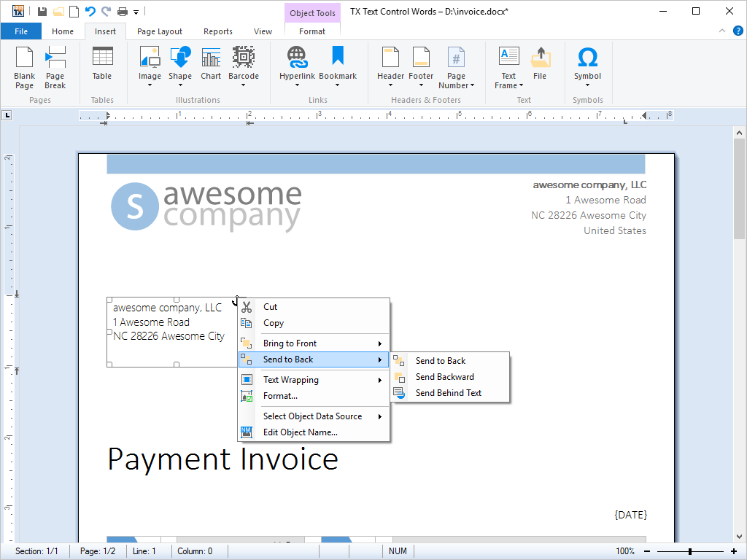Adjust the zoom slider handle
This screenshot has height=560, width=747.
click(x=689, y=551)
